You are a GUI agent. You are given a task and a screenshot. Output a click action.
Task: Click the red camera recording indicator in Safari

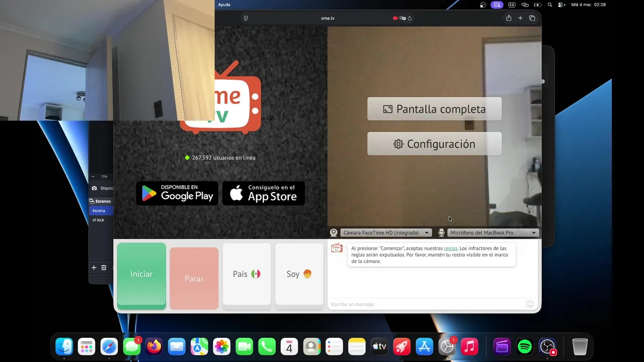point(395,18)
